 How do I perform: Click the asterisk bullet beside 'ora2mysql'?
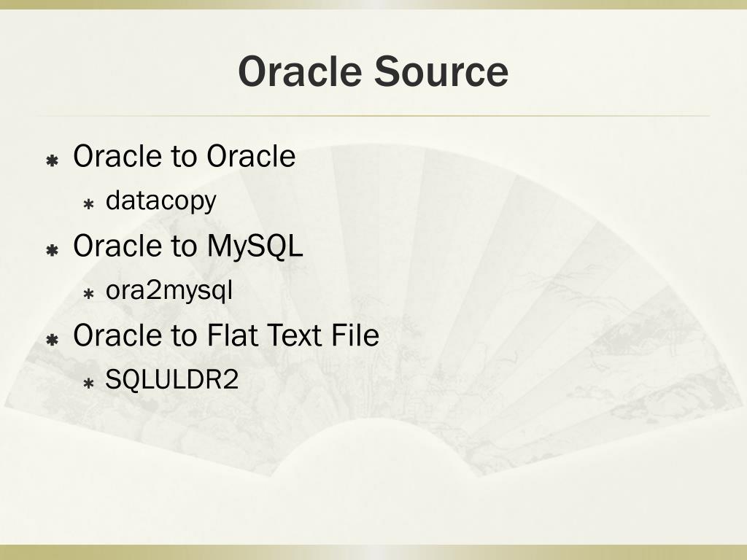88,295
